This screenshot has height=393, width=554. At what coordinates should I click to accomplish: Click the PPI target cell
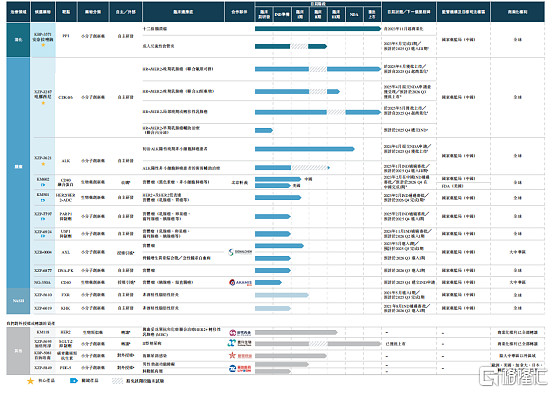[66, 36]
